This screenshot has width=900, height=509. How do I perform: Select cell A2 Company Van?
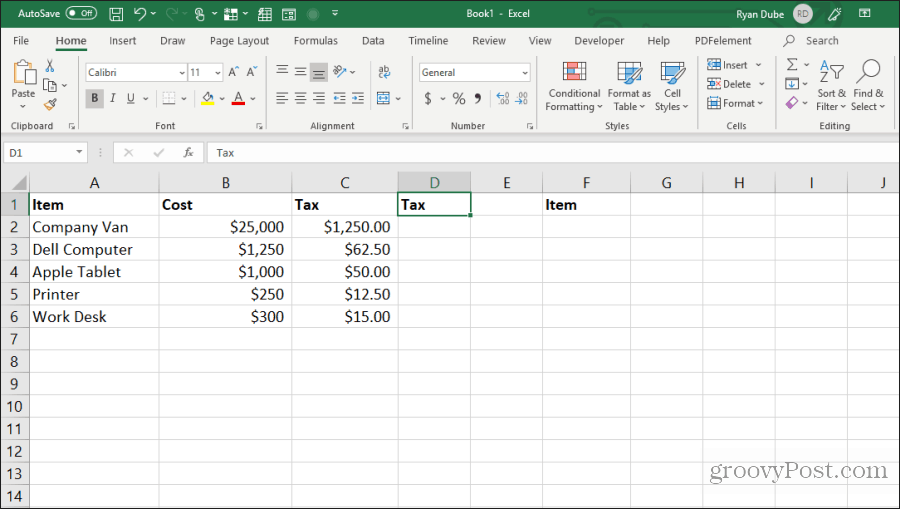click(x=94, y=227)
